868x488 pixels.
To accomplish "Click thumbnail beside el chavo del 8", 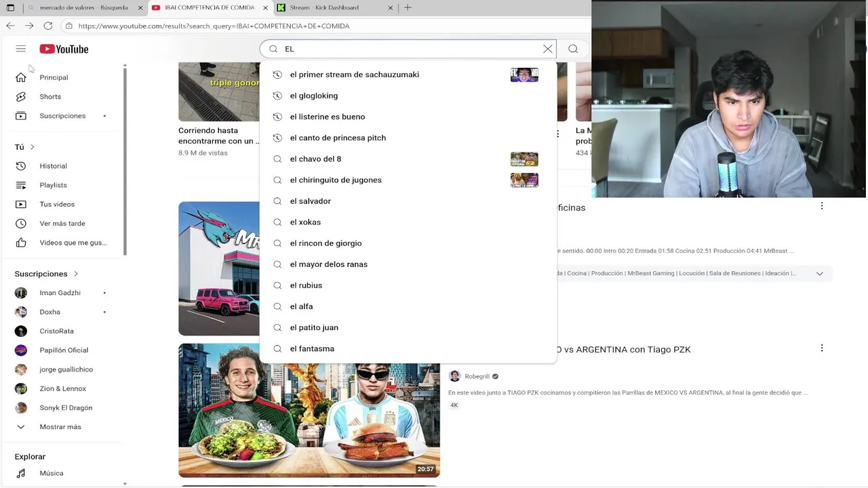I will tap(524, 159).
